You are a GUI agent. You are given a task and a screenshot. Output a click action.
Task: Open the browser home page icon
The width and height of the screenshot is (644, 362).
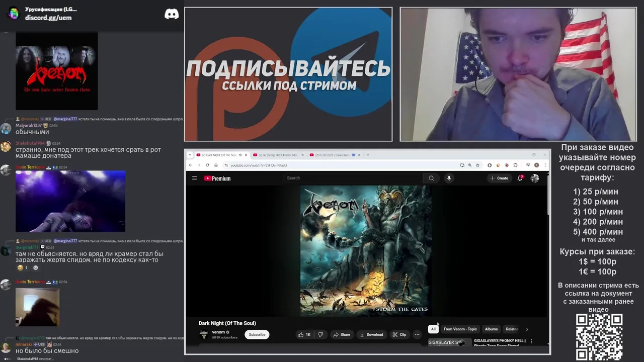click(x=216, y=165)
